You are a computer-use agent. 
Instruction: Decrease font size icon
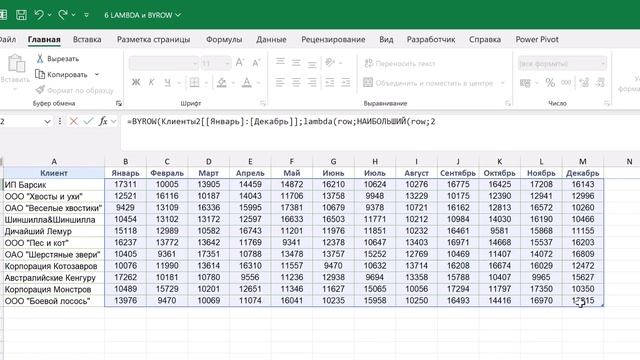coord(256,63)
